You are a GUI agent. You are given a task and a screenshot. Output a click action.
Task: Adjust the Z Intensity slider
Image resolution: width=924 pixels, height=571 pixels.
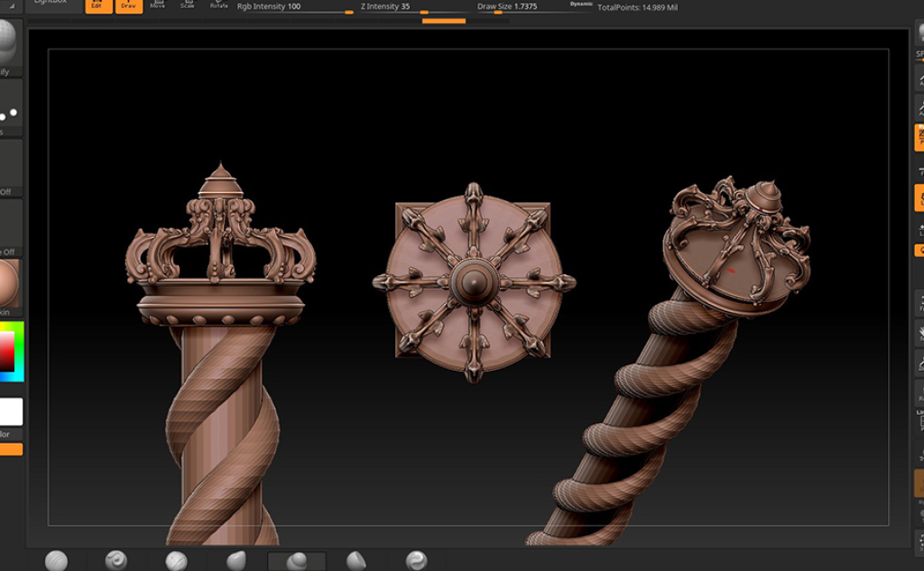coord(415,7)
